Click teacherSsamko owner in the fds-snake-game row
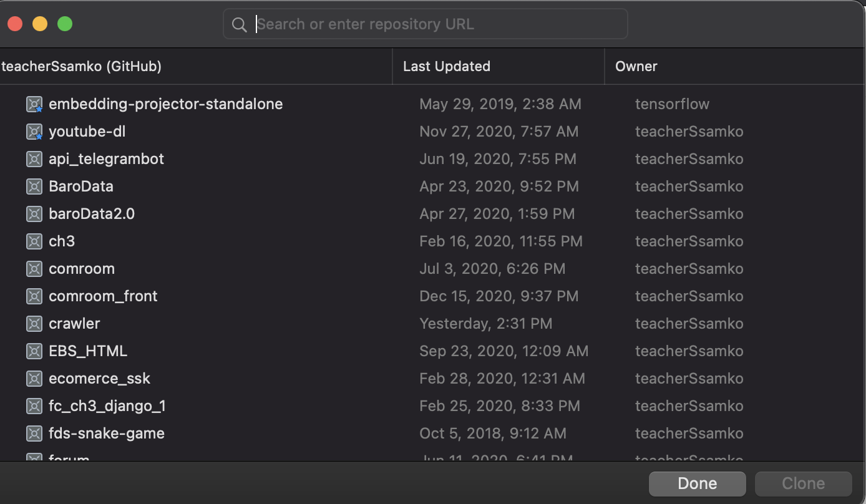Screen dimensions: 866x504 689,434
